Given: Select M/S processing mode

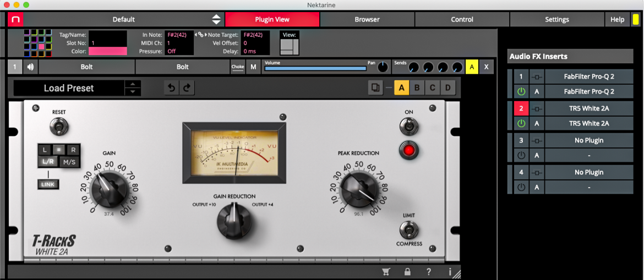Looking at the screenshot, I should pyautogui.click(x=69, y=162).
